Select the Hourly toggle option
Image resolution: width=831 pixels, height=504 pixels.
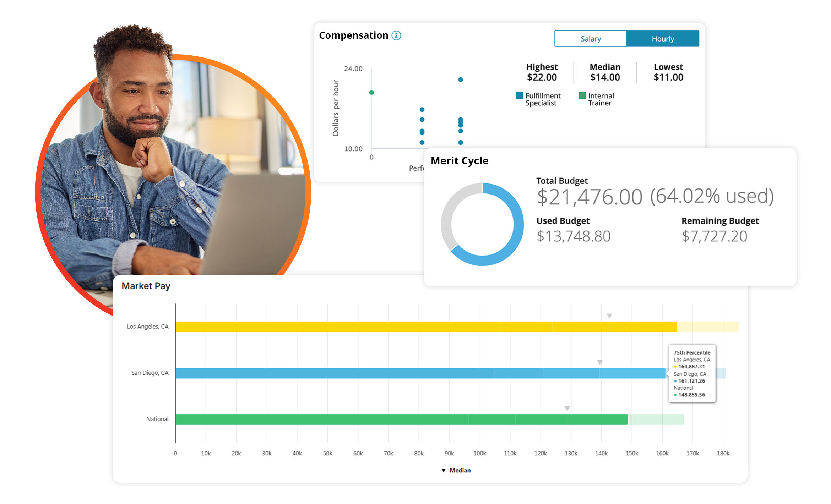click(663, 39)
